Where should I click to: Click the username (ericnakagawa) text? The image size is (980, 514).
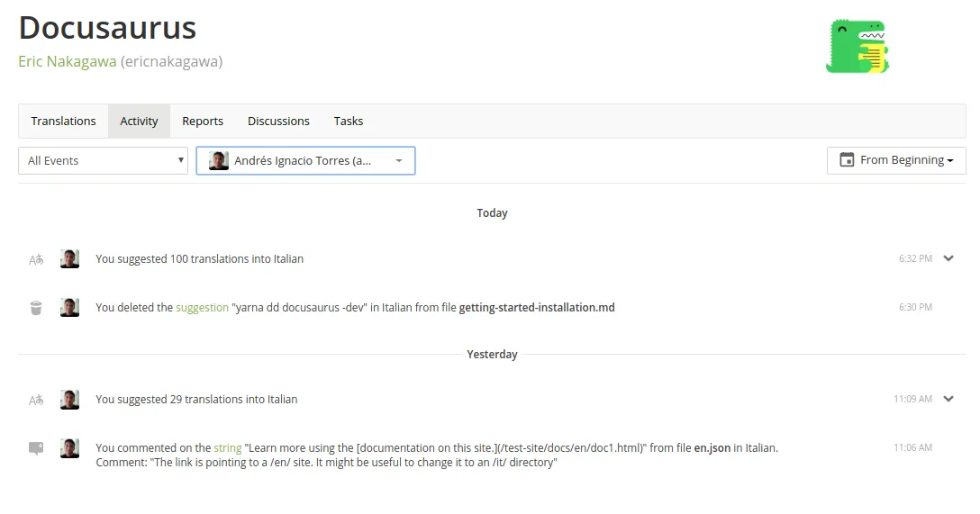171,61
